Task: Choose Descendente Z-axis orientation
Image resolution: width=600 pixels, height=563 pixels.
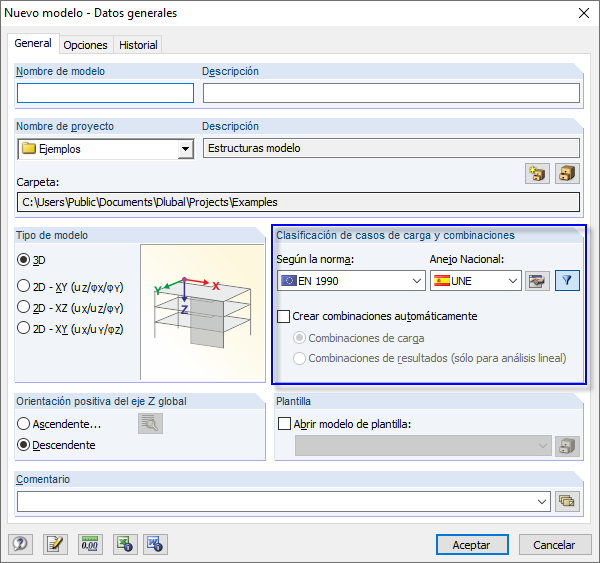Action: [x=56, y=445]
